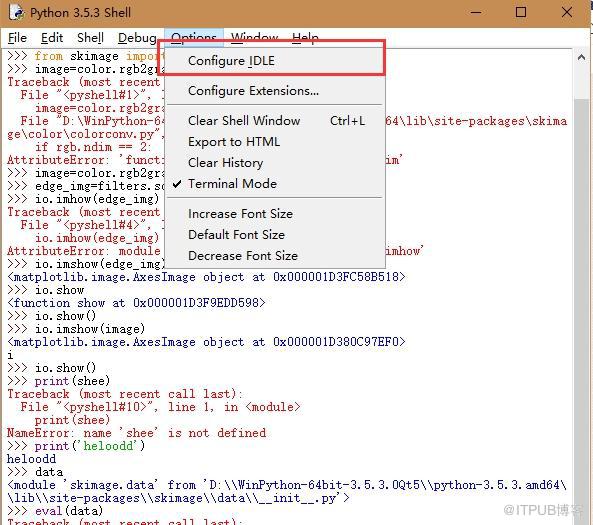Click '<function show at 0x000001D3F9EDD598>' output
593x525 pixels.
pyautogui.click(x=137, y=303)
